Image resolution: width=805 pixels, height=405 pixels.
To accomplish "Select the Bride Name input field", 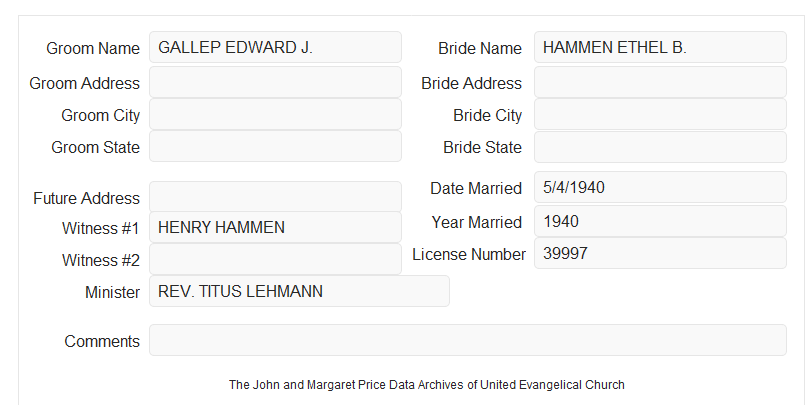I will pos(660,47).
